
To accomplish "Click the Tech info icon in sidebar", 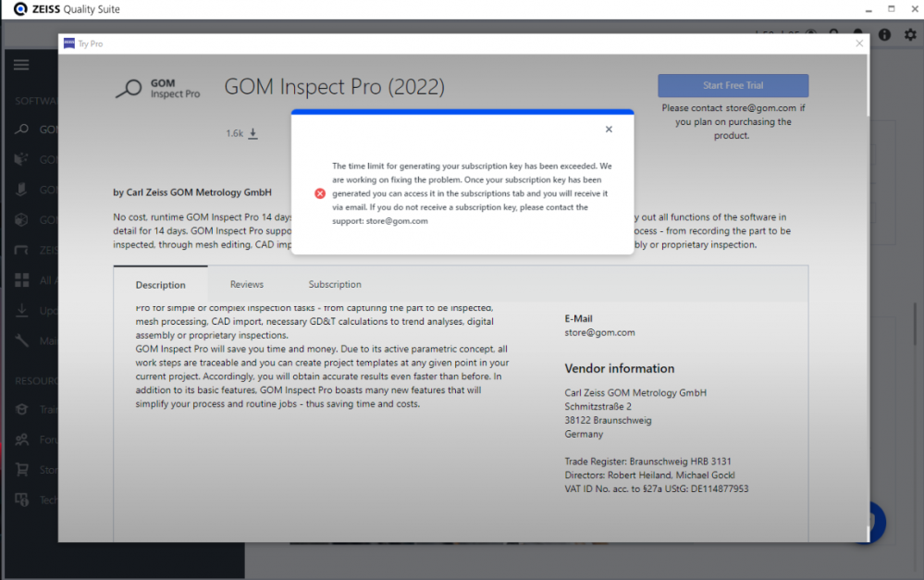I will pos(22,500).
